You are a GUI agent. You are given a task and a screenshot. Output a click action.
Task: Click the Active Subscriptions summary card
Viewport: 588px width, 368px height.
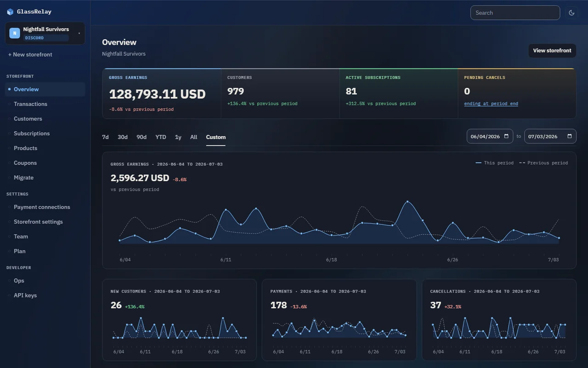click(x=399, y=94)
